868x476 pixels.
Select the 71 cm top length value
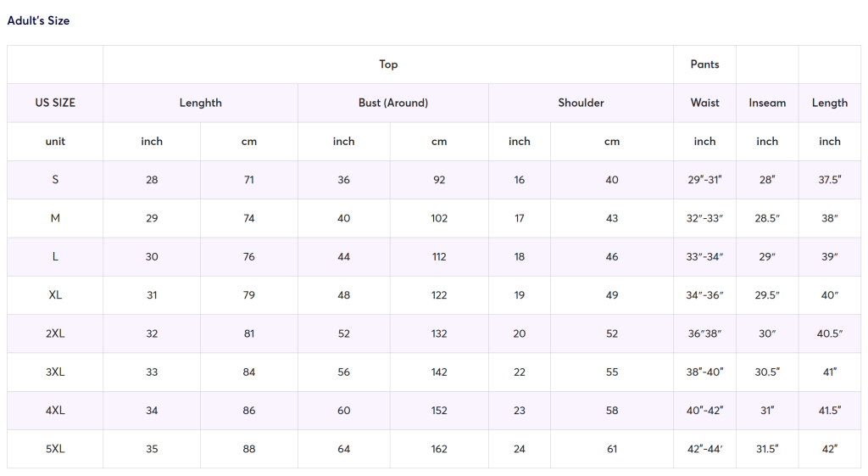coord(249,180)
